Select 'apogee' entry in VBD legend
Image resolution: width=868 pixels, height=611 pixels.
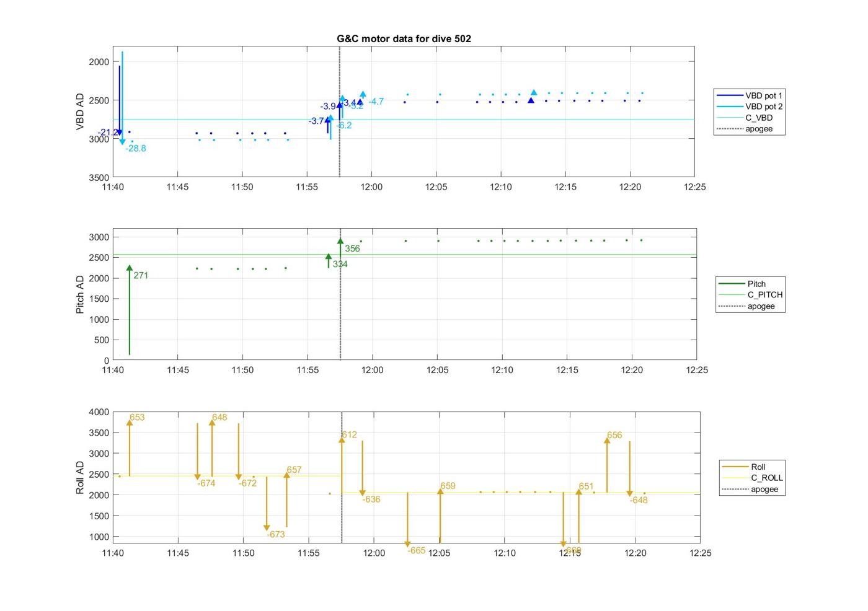coord(750,129)
